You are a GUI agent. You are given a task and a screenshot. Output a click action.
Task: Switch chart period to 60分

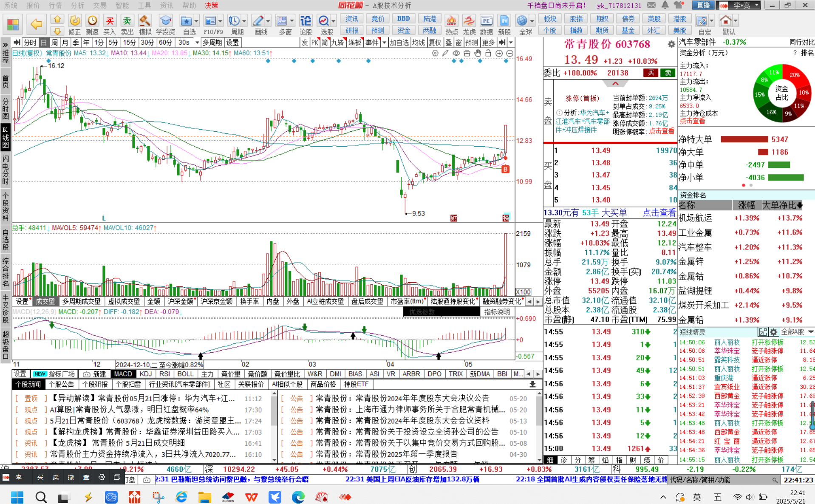pyautogui.click(x=165, y=42)
